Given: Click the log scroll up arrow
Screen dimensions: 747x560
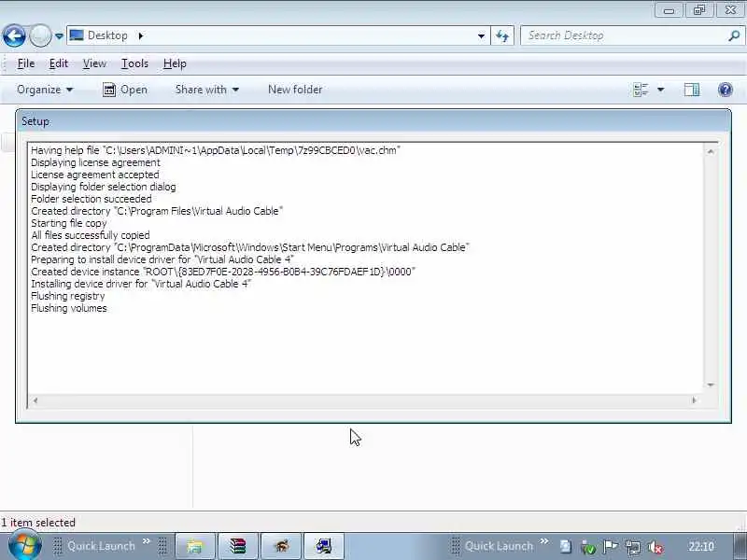Looking at the screenshot, I should tap(711, 151).
